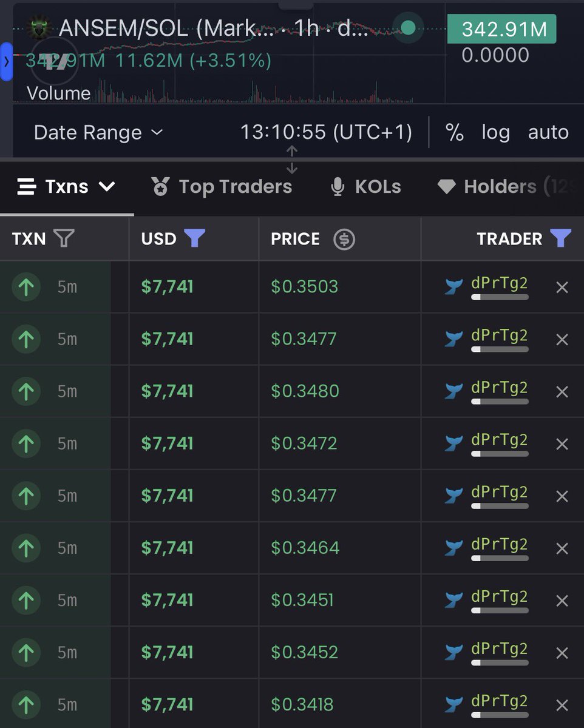Remove trader filter on $0.3451 row
This screenshot has width=584, height=728.
point(562,600)
